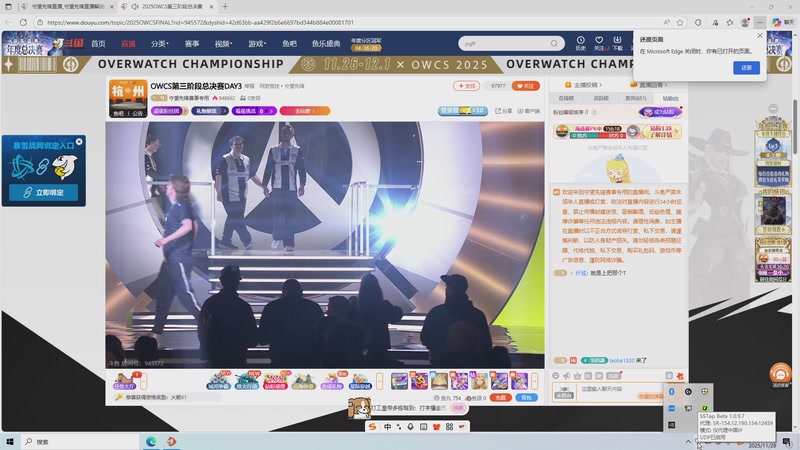800x450 pixels.
Task: Open a new browser tab
Action: click(x=225, y=7)
